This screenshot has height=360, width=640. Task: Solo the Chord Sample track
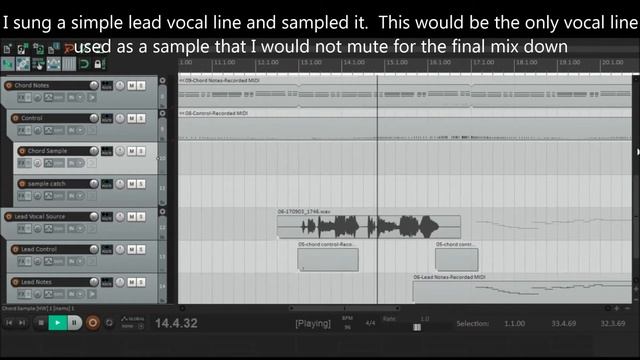(141, 151)
